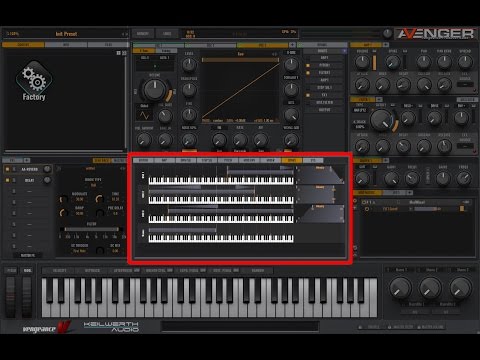480x360 pixels.
Task: Toggle the FX1 routing checkbox
Action: click(308, 95)
